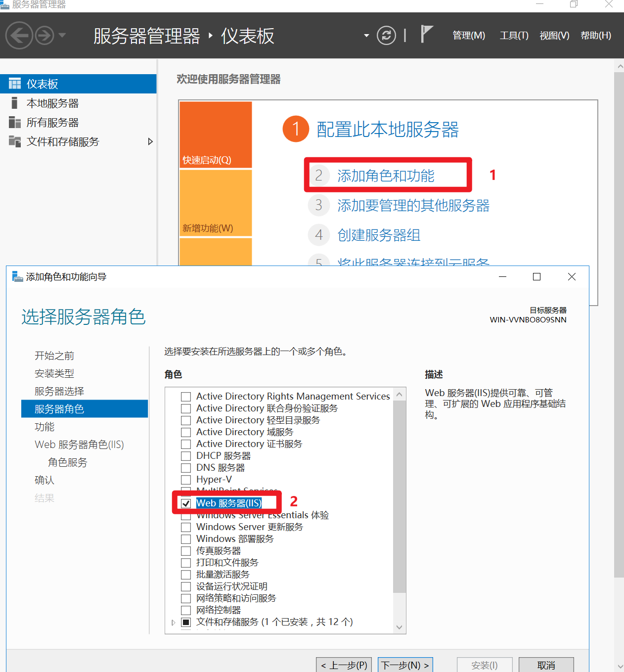Image resolution: width=624 pixels, height=672 pixels.
Task: Open the 工具(T) menu
Action: pyautogui.click(x=514, y=36)
